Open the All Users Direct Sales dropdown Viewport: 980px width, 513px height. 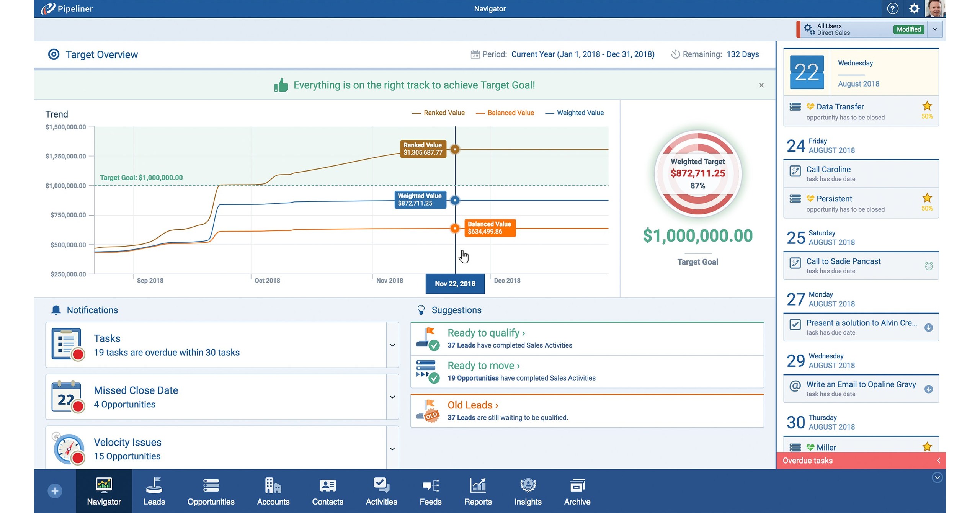pos(935,29)
